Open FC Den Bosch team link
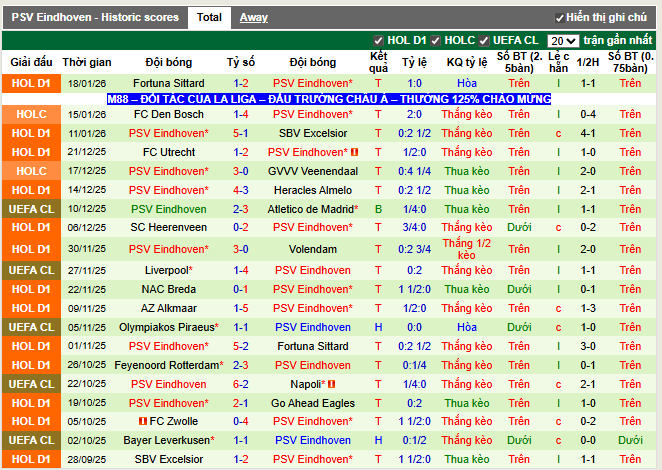This screenshot has height=470, width=662. point(168,114)
